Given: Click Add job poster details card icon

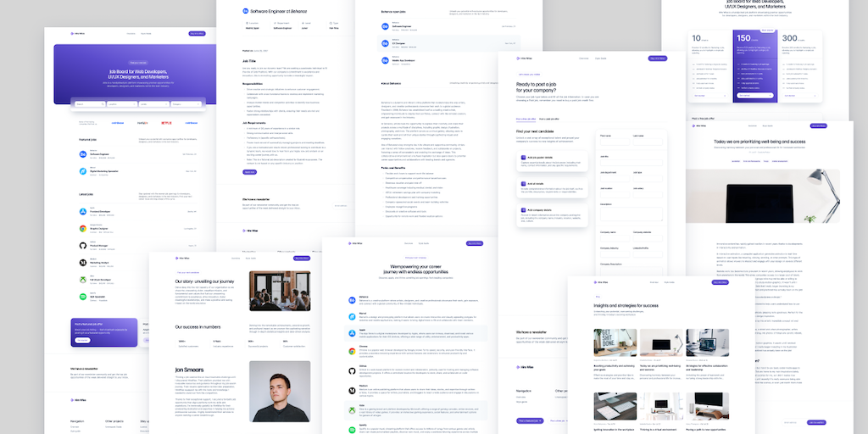Looking at the screenshot, I should coord(523,158).
